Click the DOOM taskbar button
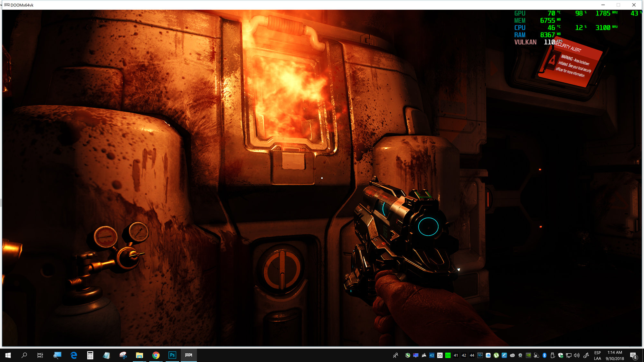644x362 pixels. click(189, 355)
